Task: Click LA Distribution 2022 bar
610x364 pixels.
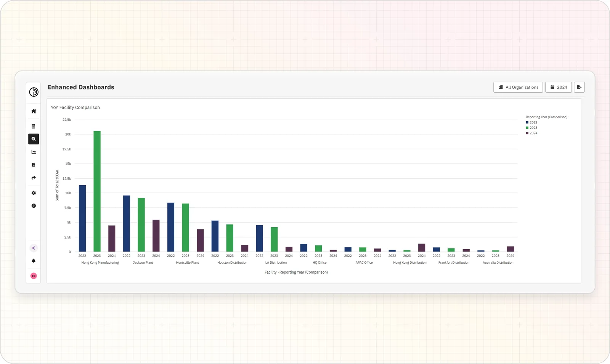Action: [259, 238]
